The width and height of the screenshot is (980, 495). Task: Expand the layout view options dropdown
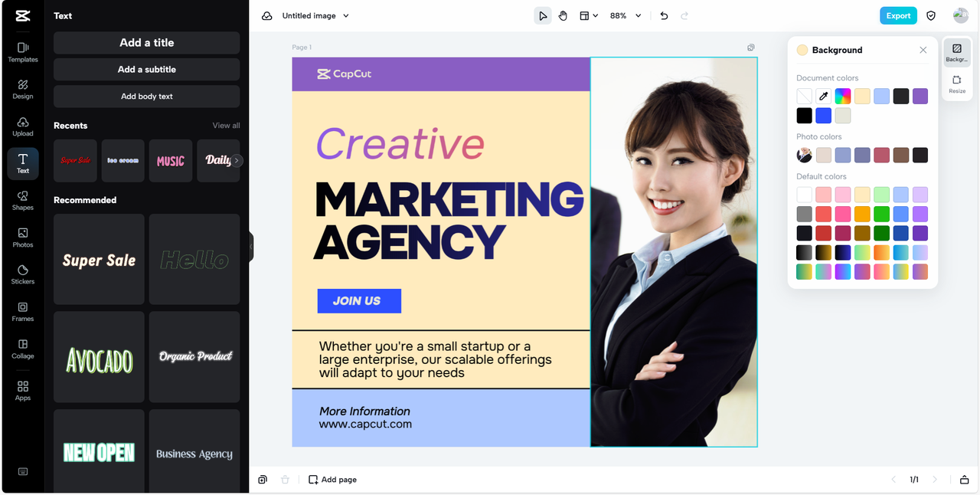pos(588,15)
